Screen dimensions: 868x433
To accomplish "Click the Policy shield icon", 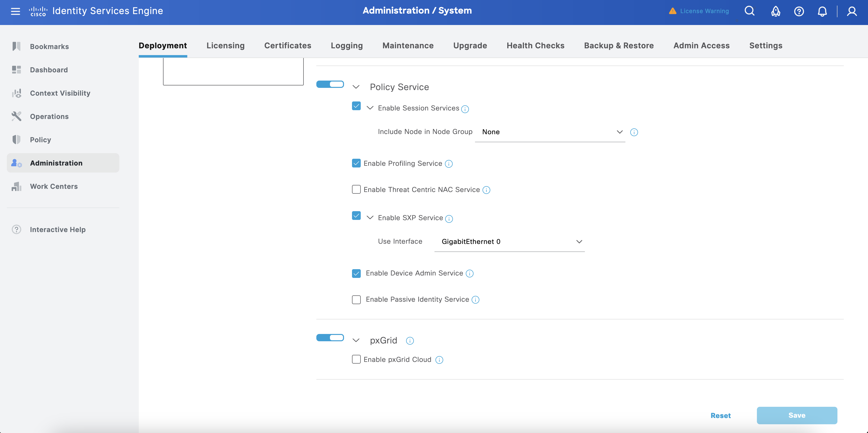I will pos(16,139).
